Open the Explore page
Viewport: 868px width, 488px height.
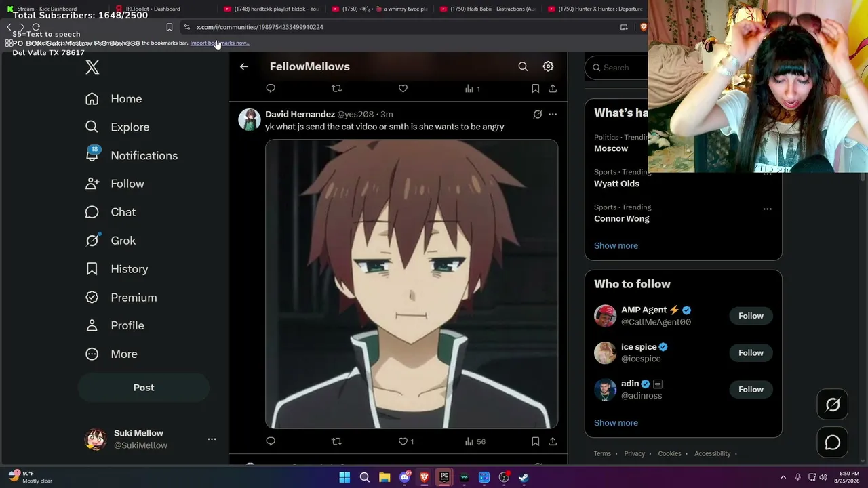pos(117,127)
